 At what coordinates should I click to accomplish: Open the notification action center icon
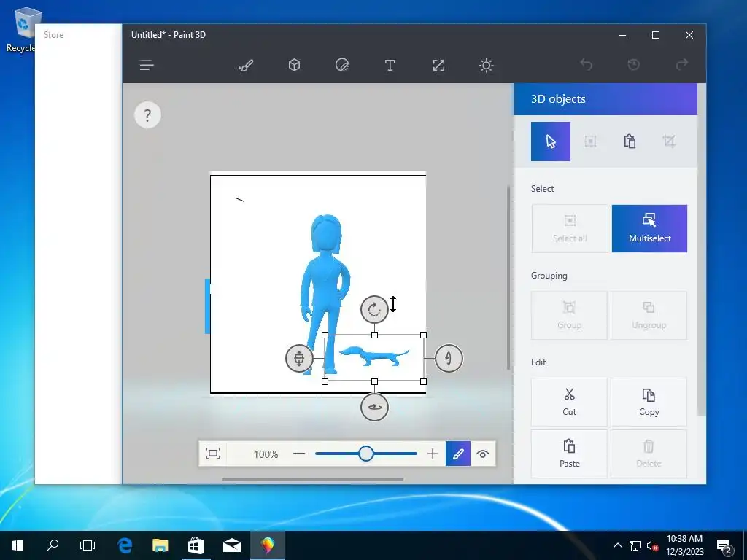point(724,546)
